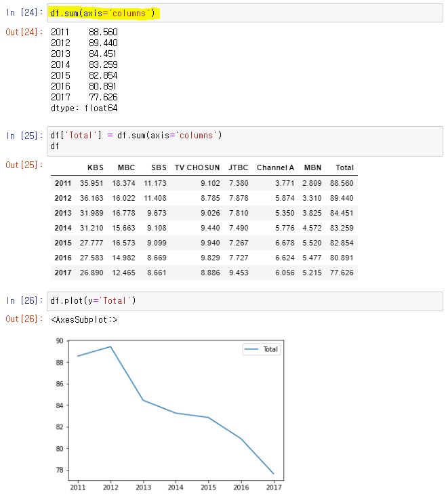
Task: Select the 2014 row index in the table
Action: click(x=63, y=228)
